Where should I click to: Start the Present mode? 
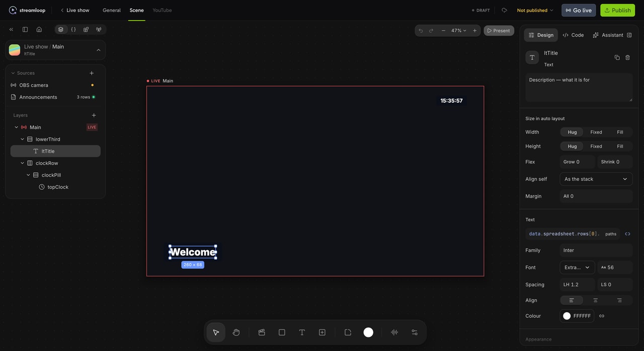pos(499,31)
